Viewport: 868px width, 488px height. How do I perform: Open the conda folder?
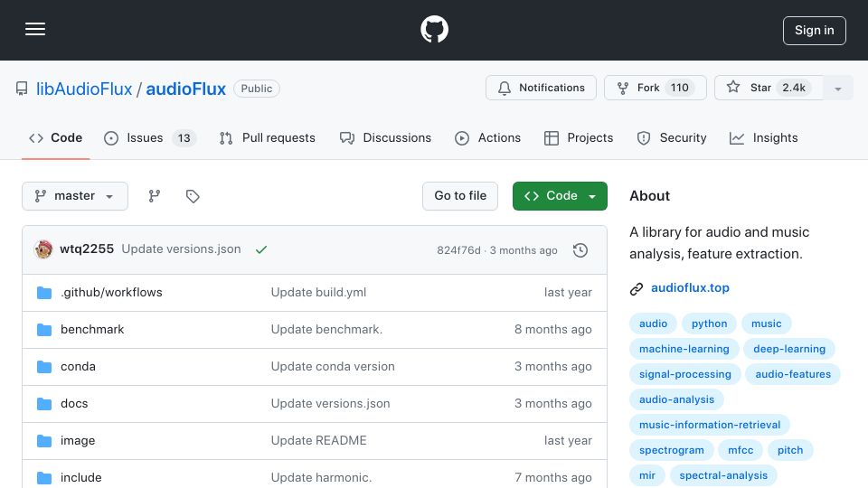[78, 366]
